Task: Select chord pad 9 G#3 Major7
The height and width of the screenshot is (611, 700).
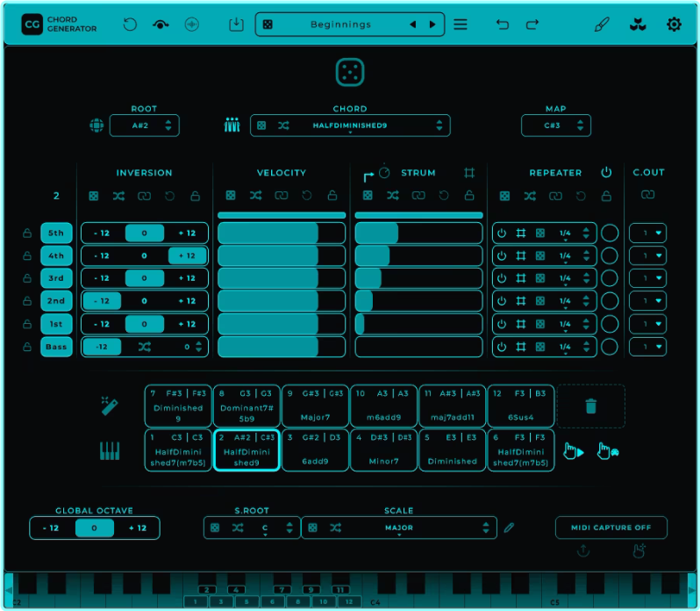Action: pyautogui.click(x=315, y=406)
